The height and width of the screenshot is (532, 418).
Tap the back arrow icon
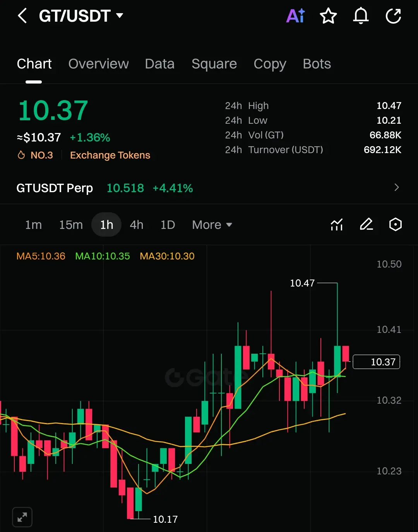pyautogui.click(x=22, y=16)
